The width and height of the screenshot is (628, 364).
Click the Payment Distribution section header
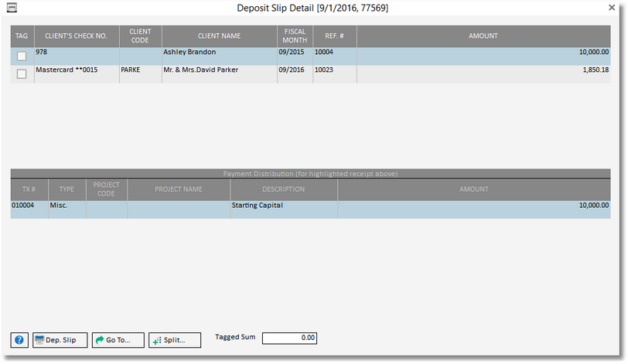(x=310, y=174)
